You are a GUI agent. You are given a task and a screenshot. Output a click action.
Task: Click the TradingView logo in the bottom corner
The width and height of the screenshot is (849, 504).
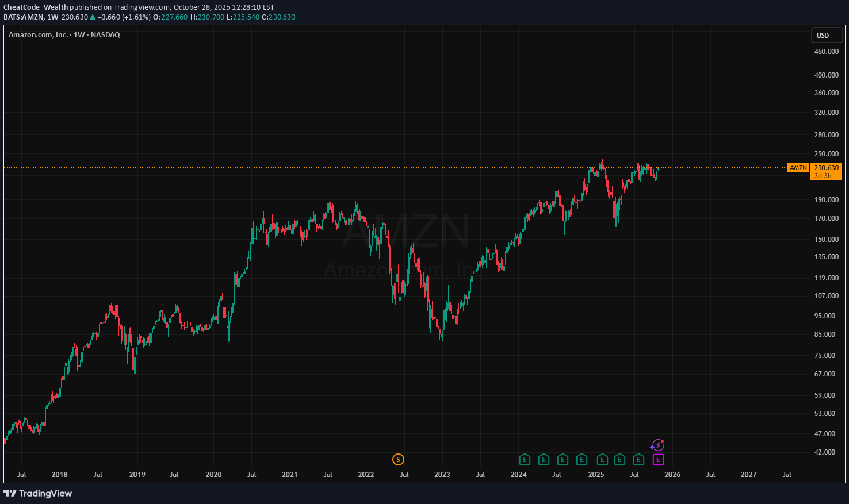[x=38, y=493]
